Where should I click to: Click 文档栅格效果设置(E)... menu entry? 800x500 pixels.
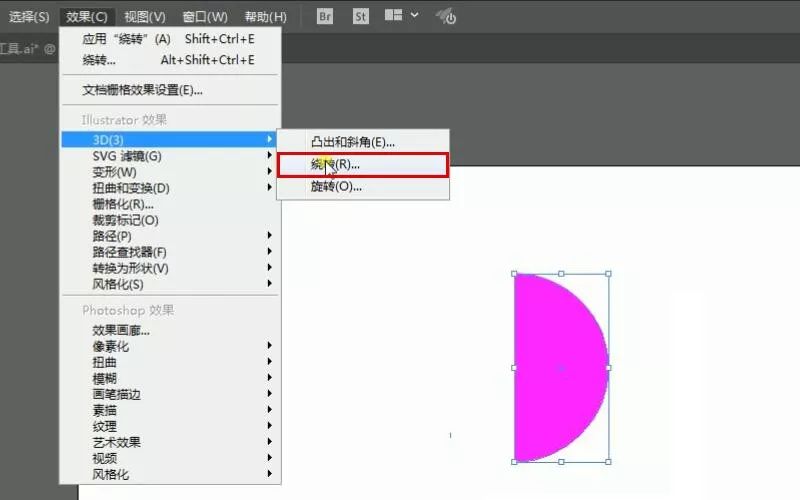click(x=142, y=90)
